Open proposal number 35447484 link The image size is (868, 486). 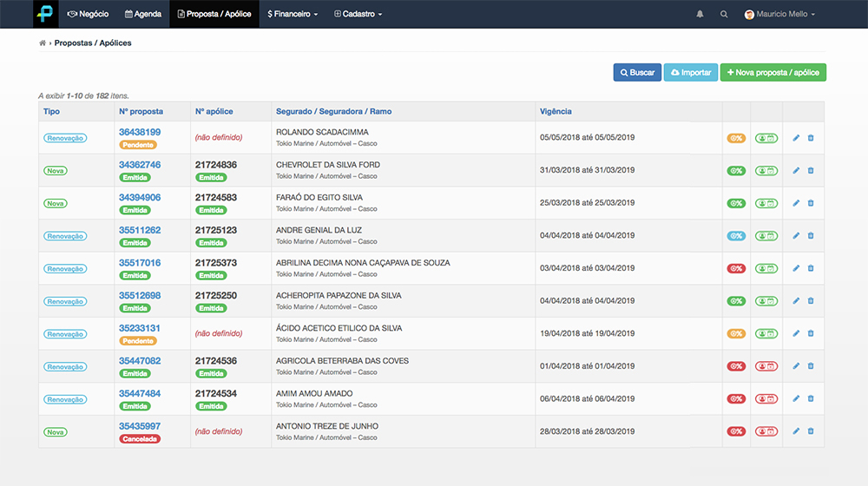[140, 393]
